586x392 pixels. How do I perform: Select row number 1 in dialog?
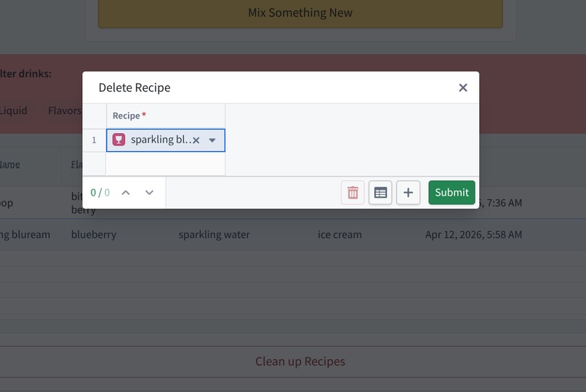click(x=95, y=140)
